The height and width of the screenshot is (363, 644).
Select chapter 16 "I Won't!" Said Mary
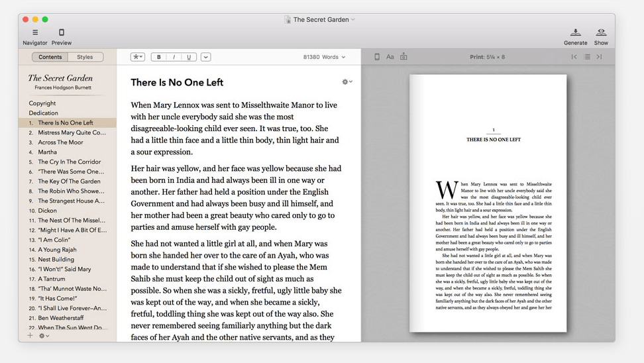[68, 270]
